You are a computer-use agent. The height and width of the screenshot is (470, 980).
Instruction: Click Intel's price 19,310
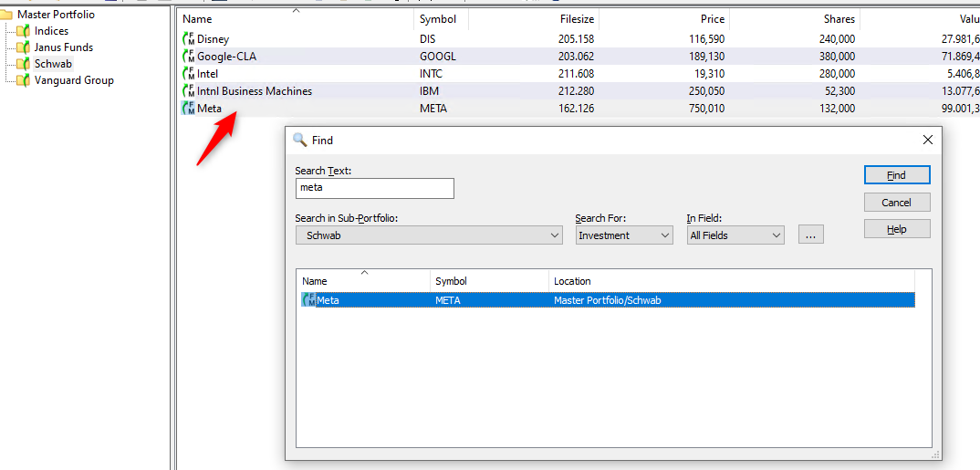click(709, 74)
